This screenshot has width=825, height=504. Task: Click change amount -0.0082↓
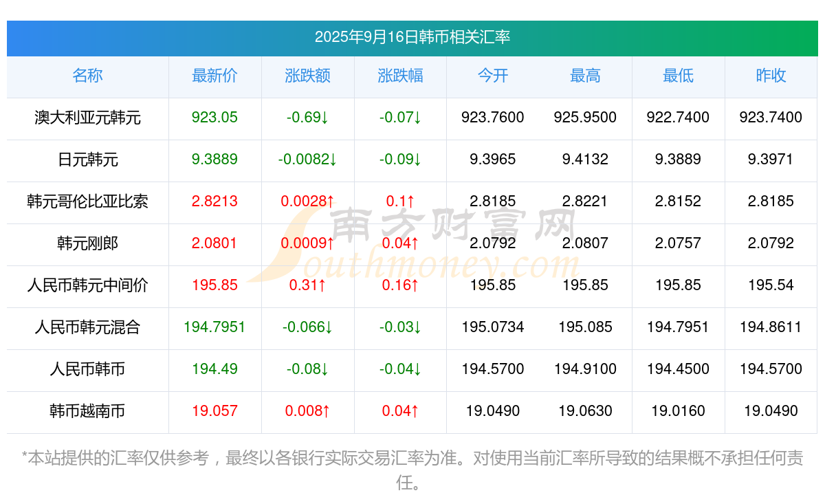(x=307, y=160)
